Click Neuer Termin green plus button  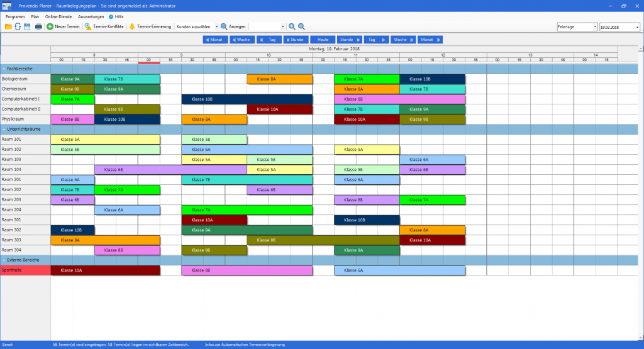[63, 26]
